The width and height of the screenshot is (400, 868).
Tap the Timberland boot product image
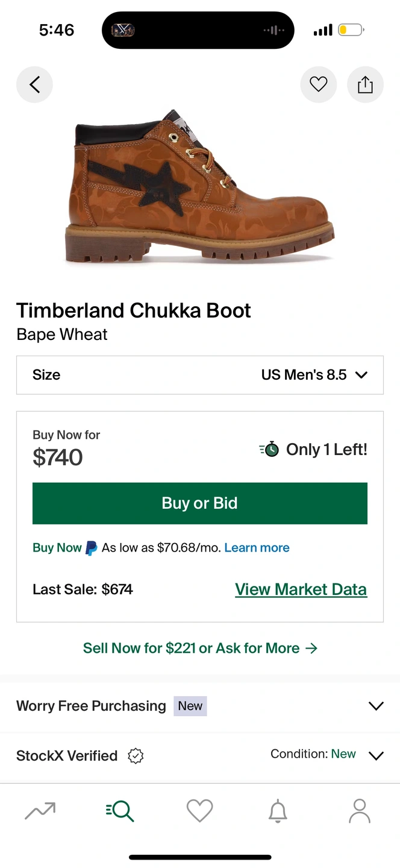(199, 187)
